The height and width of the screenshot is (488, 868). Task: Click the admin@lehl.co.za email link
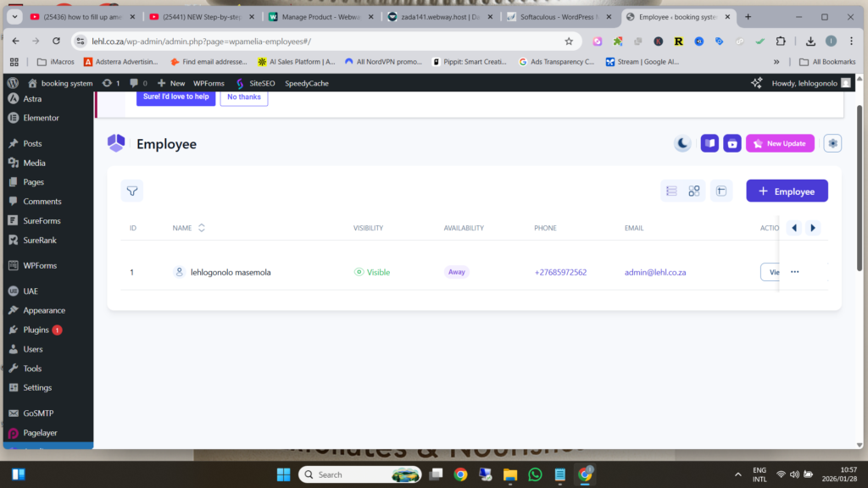coord(654,272)
